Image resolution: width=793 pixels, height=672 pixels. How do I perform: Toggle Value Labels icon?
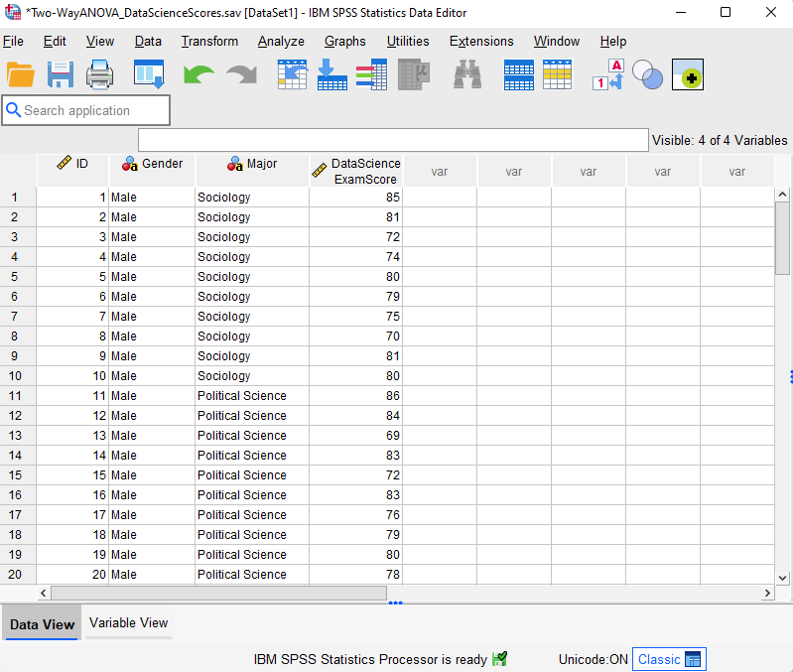coord(608,74)
